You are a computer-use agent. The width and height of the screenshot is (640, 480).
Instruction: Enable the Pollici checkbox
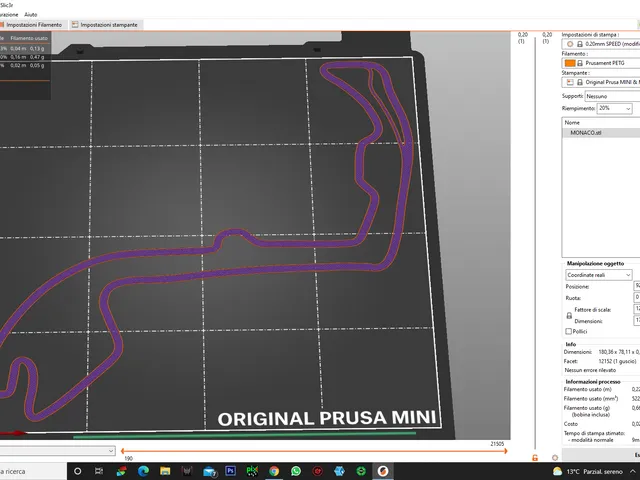tap(568, 331)
